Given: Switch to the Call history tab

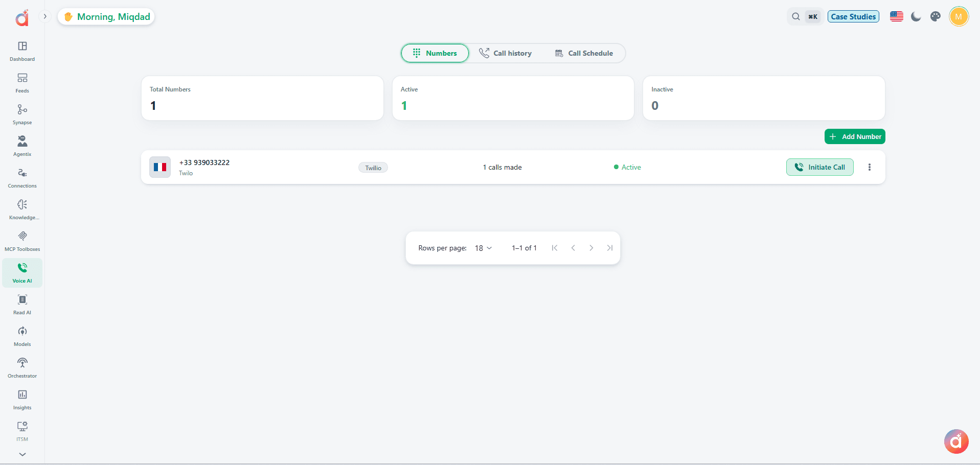Looking at the screenshot, I should [505, 53].
